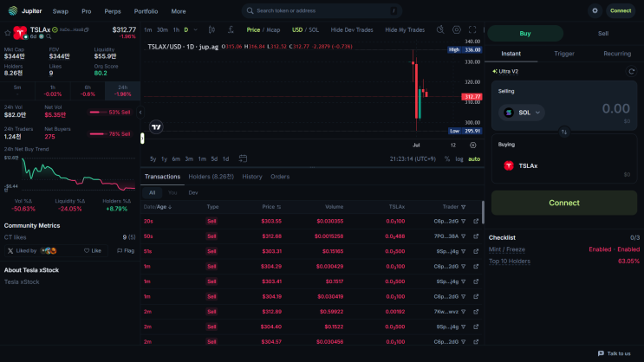This screenshot has width=644, height=362.
Task: Show only Dev transactions
Action: (193, 192)
